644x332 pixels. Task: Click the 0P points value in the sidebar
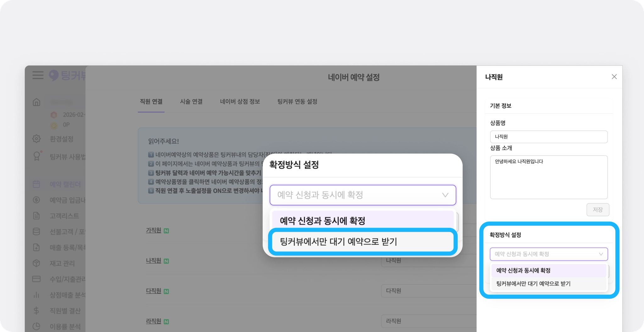pyautogui.click(x=66, y=125)
